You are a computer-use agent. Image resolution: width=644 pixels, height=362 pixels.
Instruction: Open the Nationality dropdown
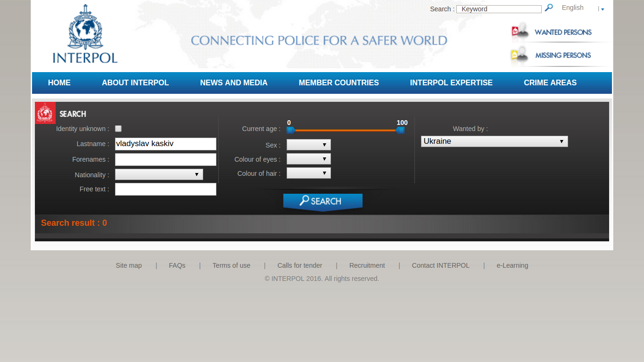[x=159, y=174]
